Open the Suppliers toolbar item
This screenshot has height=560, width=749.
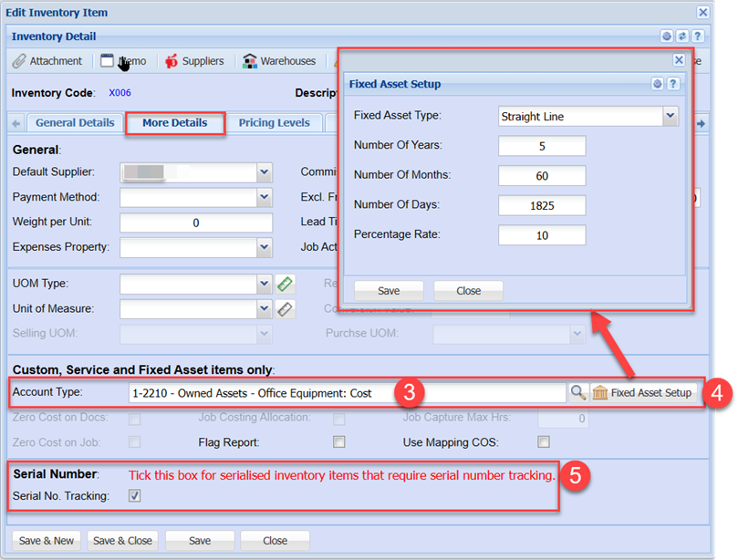193,61
